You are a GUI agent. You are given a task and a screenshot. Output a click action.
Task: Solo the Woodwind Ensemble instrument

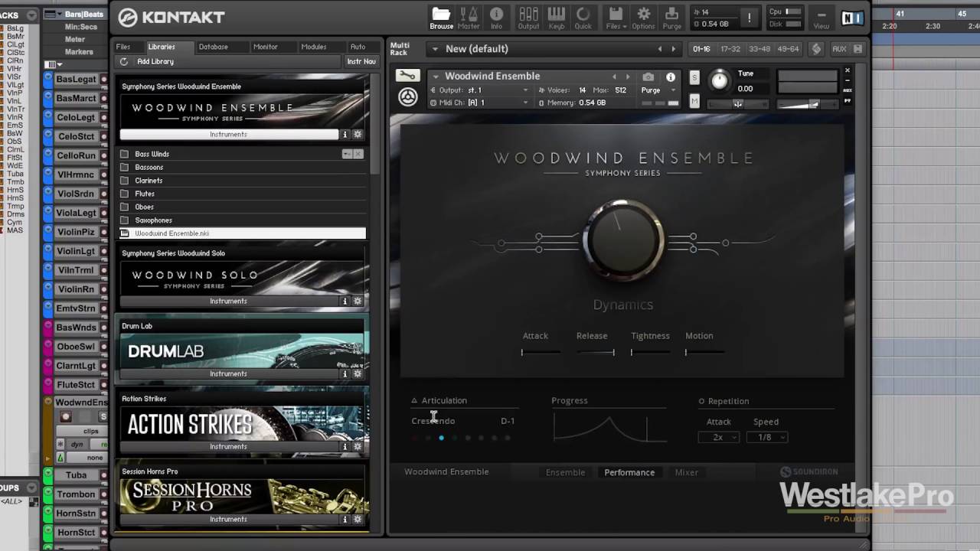point(694,77)
